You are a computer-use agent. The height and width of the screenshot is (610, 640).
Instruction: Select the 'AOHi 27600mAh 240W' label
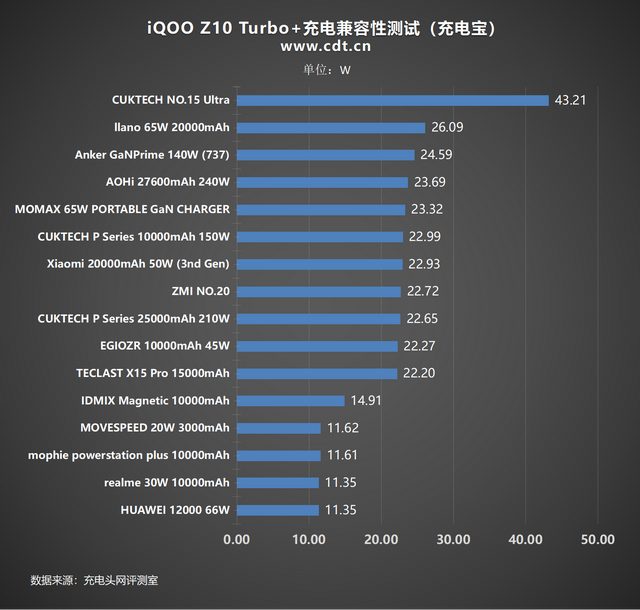168,182
